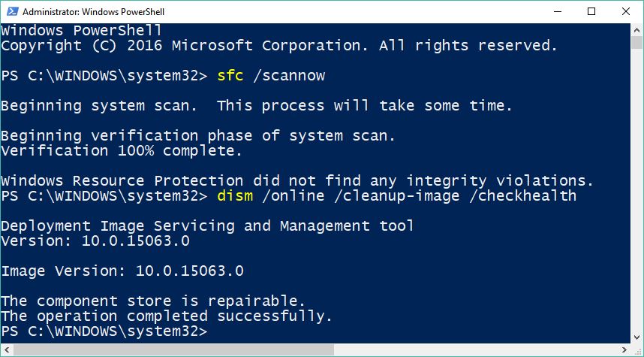Click the 'sfc' command text
The image size is (644, 357).
click(230, 76)
